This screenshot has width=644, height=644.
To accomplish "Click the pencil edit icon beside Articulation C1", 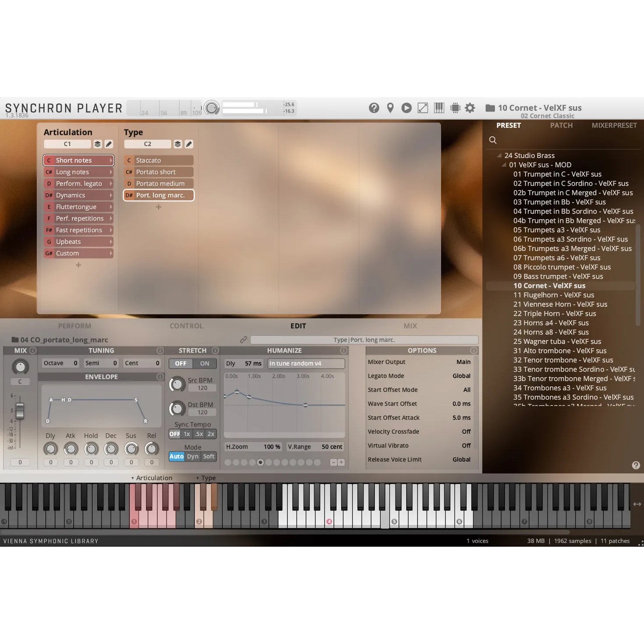I will pyautogui.click(x=109, y=144).
